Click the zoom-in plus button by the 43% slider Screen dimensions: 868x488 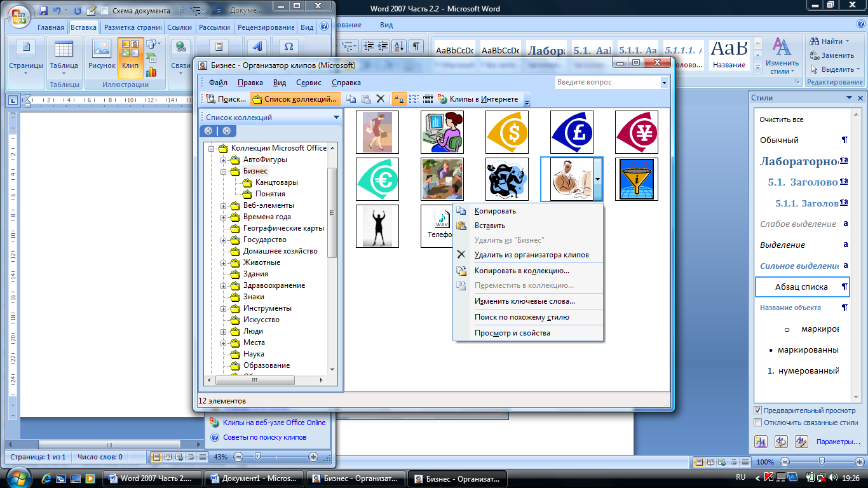(x=313, y=457)
